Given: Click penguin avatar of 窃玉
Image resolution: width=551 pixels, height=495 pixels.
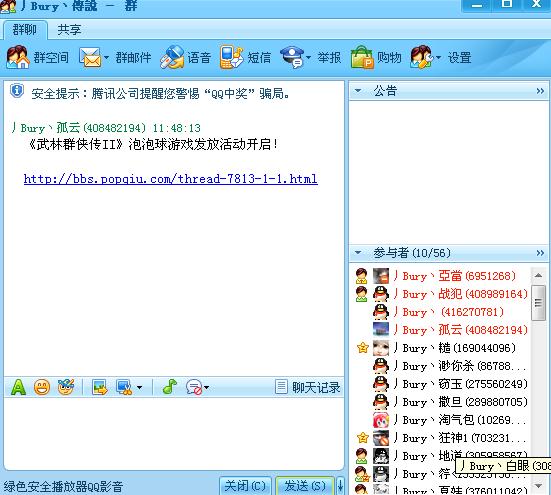Looking at the screenshot, I should (x=381, y=384).
